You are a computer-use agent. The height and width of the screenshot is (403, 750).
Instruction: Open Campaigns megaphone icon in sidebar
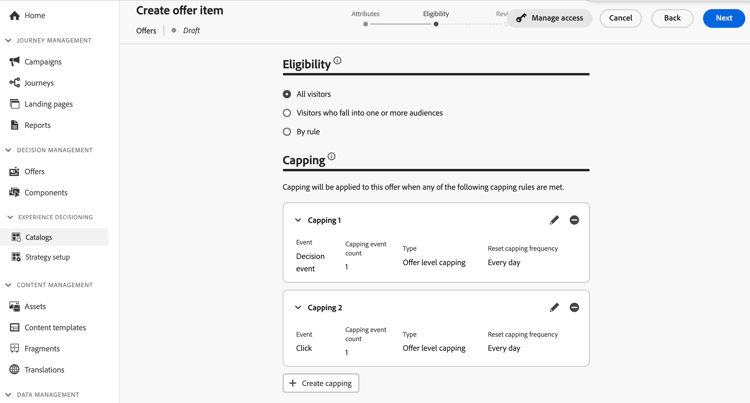15,62
